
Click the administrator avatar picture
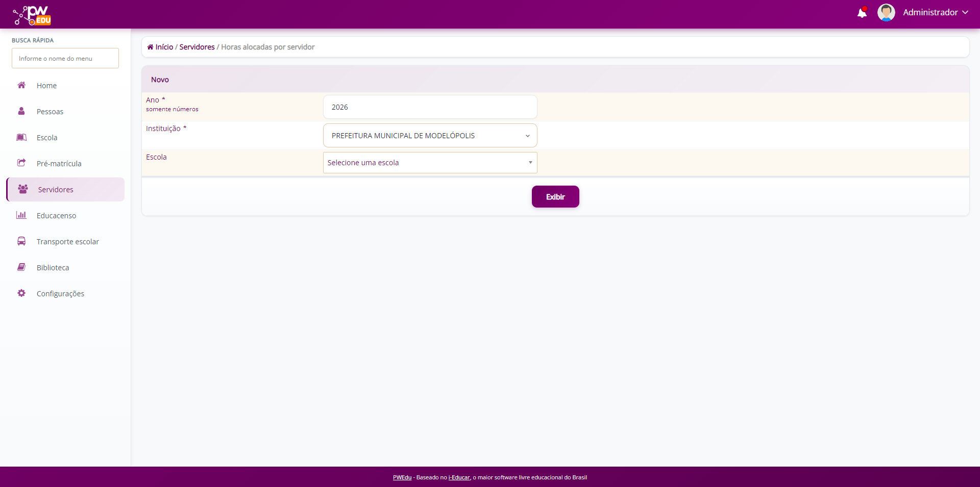886,13
